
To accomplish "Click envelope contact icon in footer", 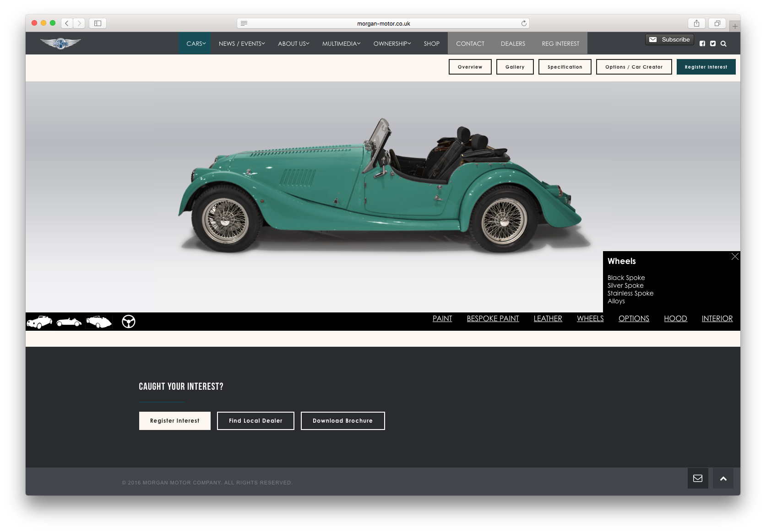I will (698, 478).
